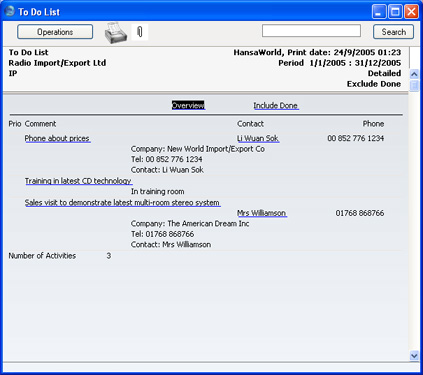This screenshot has height=375, width=423.
Task: Click the paperclip attachments icon
Action: tap(140, 32)
